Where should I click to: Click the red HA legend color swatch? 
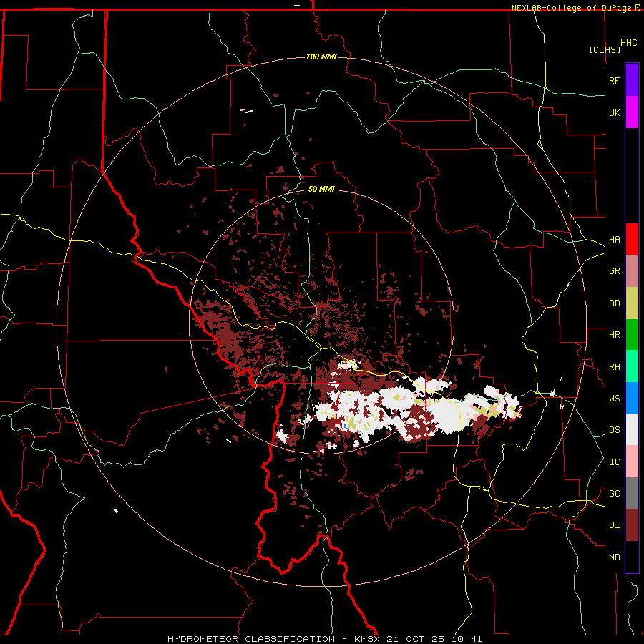point(632,239)
